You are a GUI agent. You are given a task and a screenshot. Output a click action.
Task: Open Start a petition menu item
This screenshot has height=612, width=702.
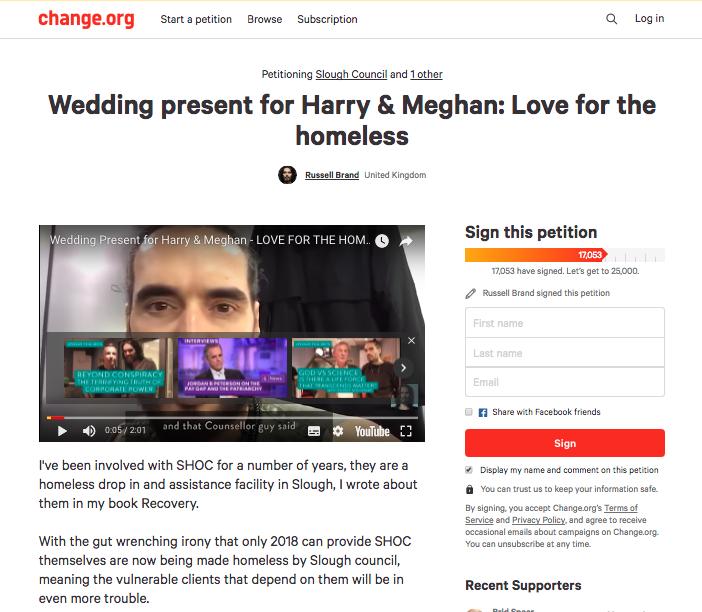[196, 19]
